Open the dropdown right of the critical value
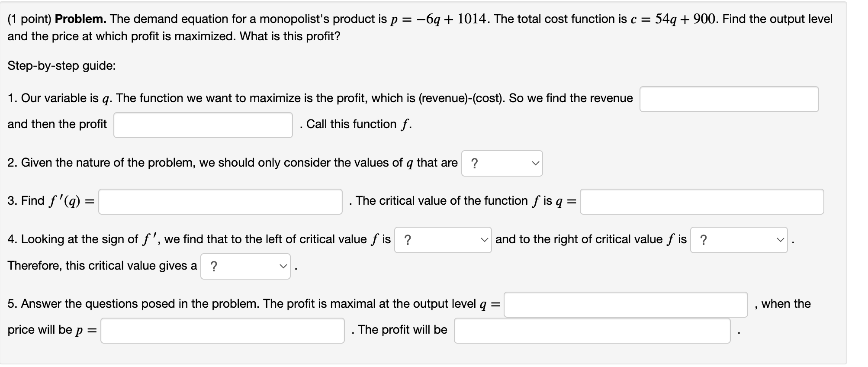Viewport: 868px width, 367px height. pos(739,240)
